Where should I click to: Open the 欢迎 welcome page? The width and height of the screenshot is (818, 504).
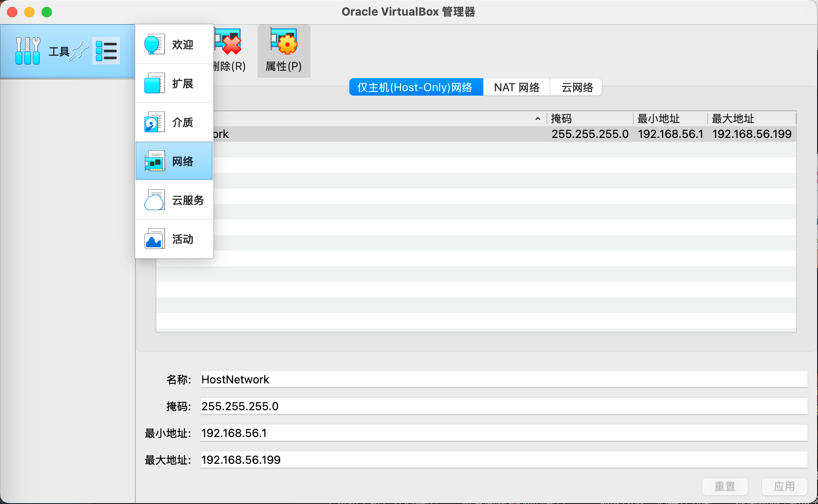(174, 45)
